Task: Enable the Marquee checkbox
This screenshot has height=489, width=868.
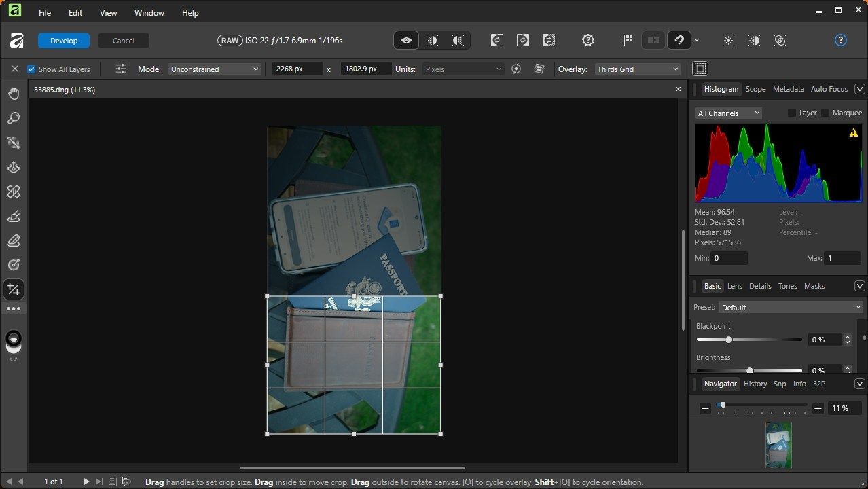Action: (x=825, y=113)
